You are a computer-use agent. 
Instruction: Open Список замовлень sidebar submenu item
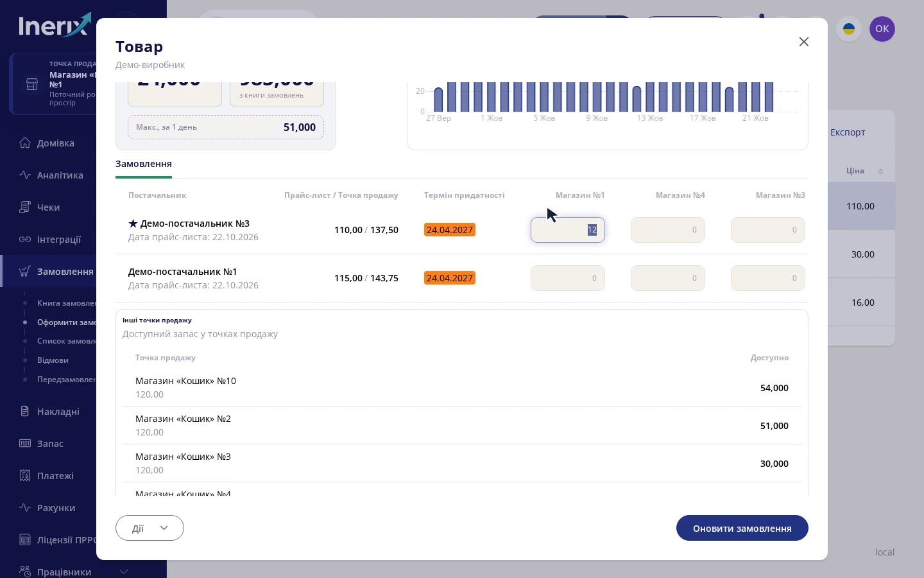click(x=67, y=341)
